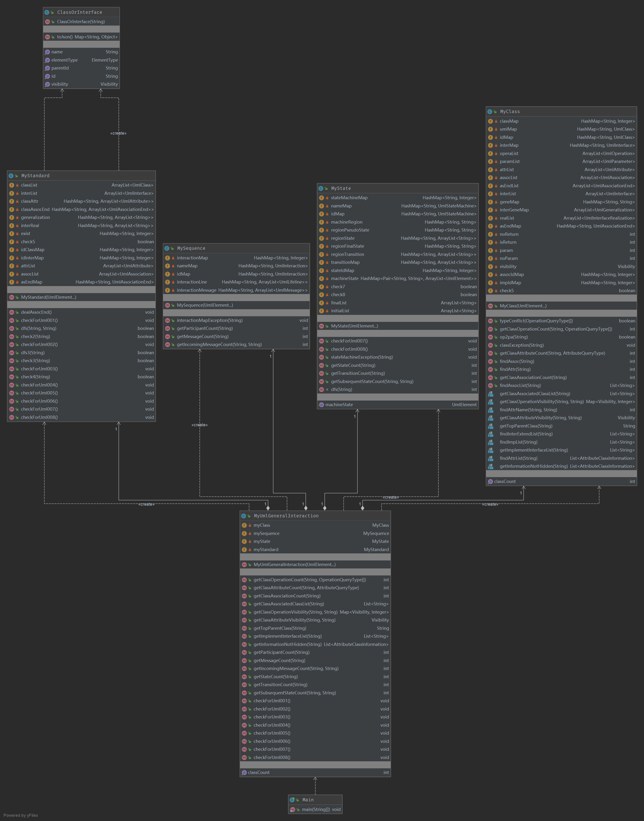Click the runnable class icon beside Main

click(x=292, y=799)
